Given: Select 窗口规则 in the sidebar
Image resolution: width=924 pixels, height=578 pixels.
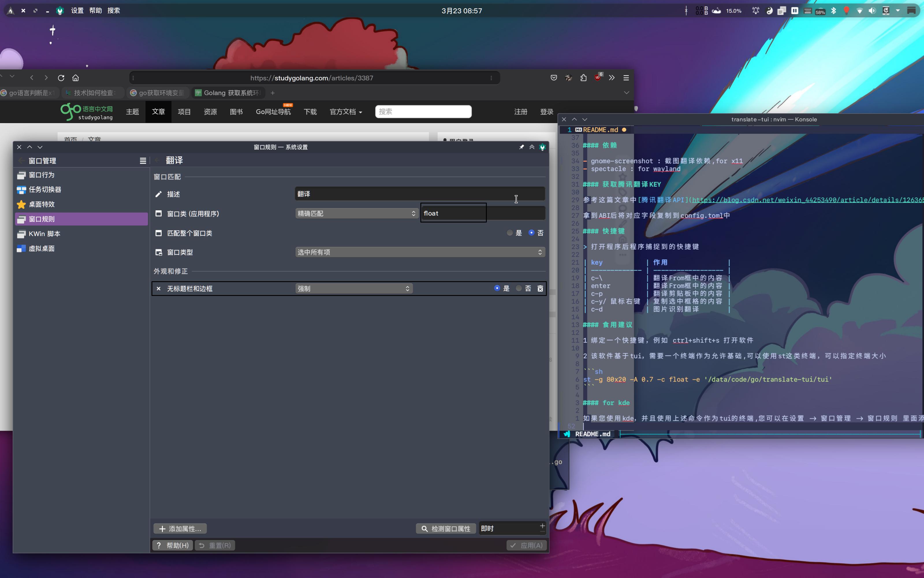Looking at the screenshot, I should pos(81,219).
